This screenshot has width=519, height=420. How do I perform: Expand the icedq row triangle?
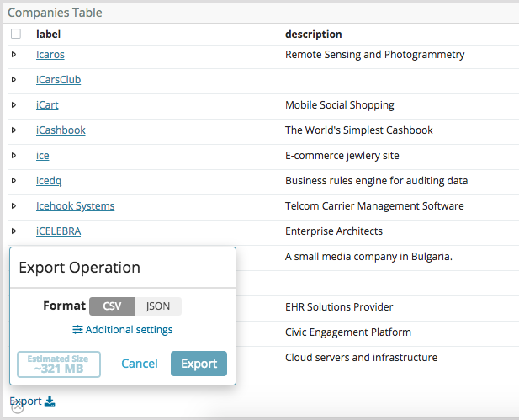14,181
